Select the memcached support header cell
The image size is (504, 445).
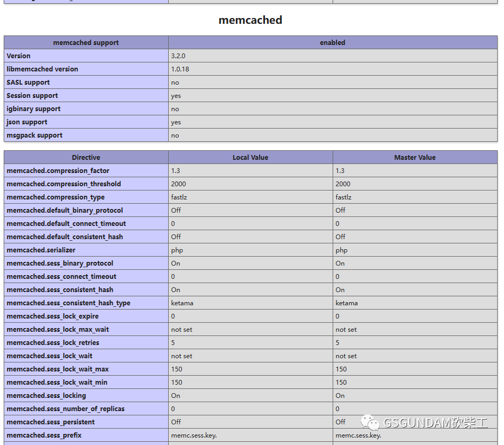click(86, 42)
